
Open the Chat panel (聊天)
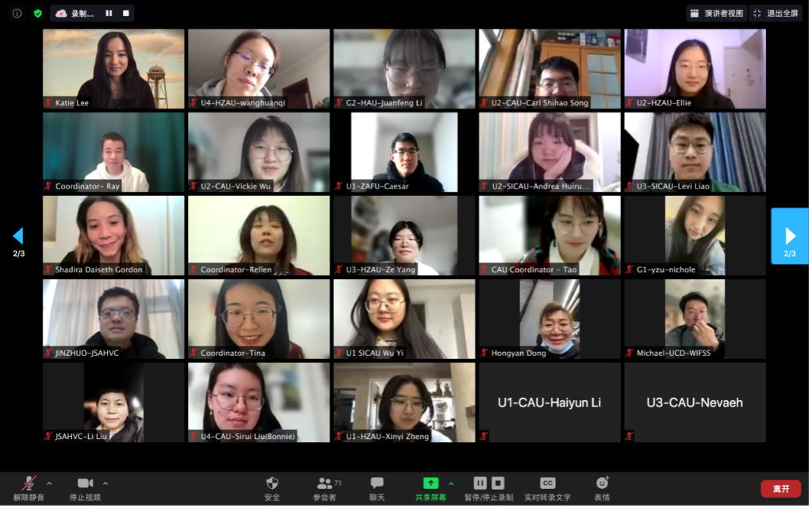pyautogui.click(x=377, y=489)
